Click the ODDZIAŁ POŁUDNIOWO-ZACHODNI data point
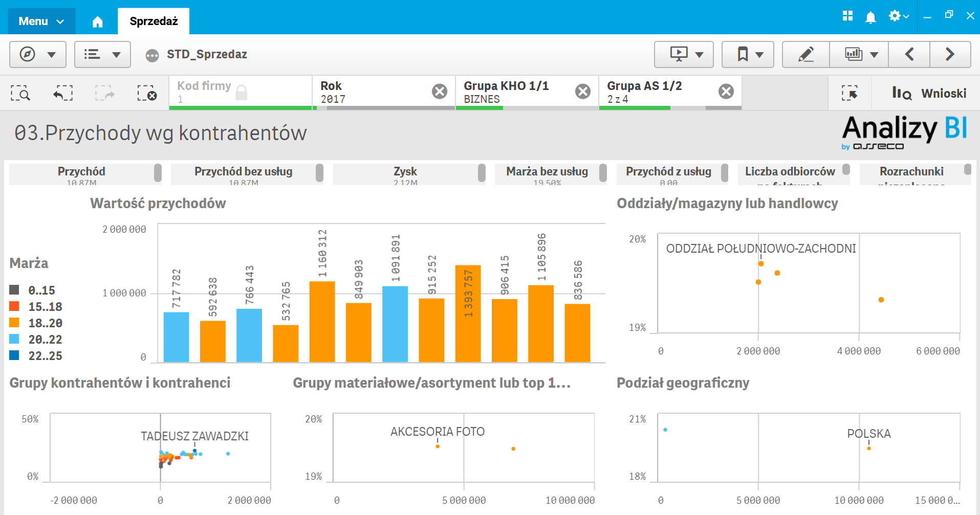 click(761, 264)
